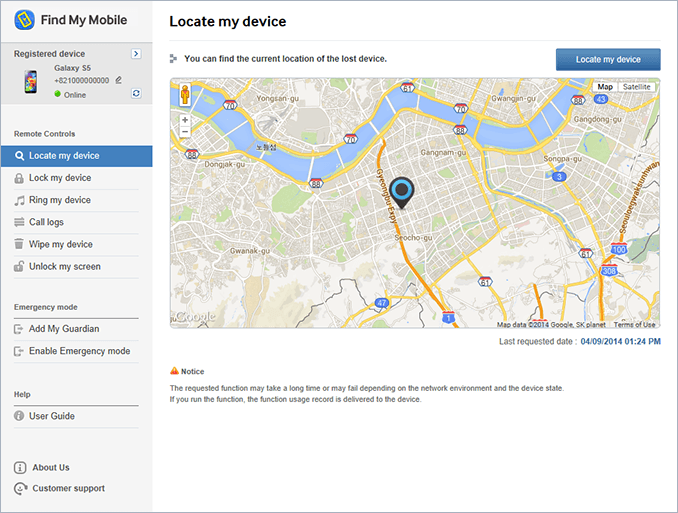Select Add My Guardian
Screen dimensions: 678x513
point(64,329)
